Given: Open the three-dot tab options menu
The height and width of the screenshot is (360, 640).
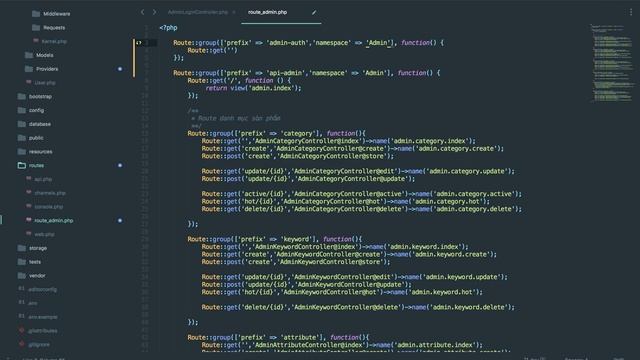Looking at the screenshot, I should click(631, 12).
